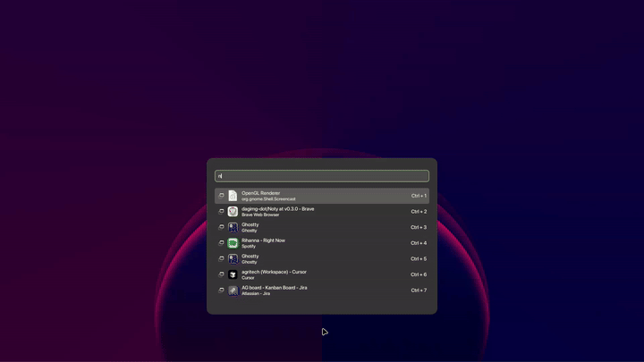Click small window glyph beside OpenGL Renderer
This screenshot has height=362, width=644.
(x=222, y=196)
